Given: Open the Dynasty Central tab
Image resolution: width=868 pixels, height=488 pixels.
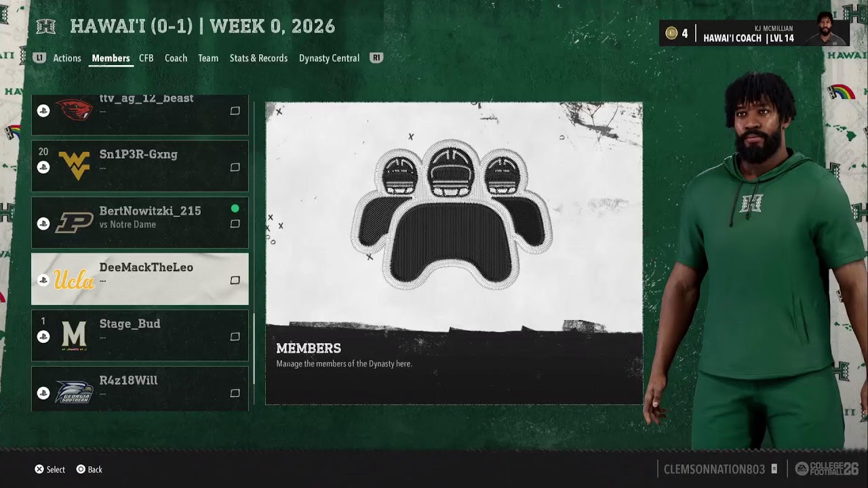Looking at the screenshot, I should coord(329,58).
